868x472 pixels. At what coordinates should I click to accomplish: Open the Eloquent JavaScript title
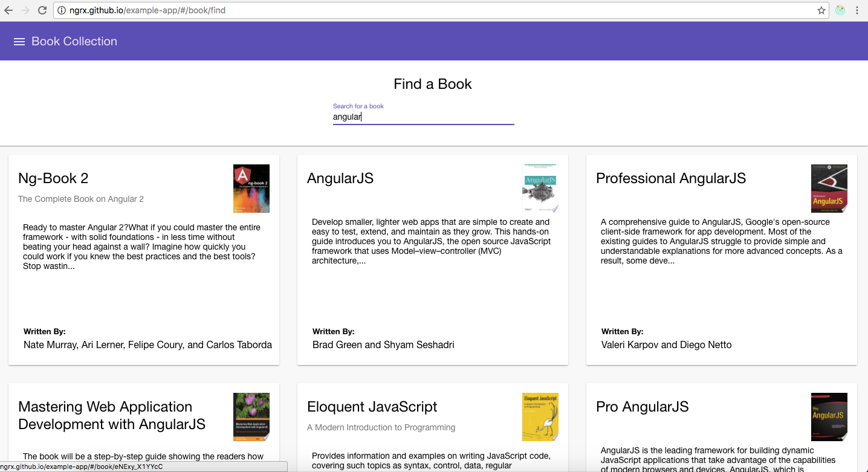(x=372, y=407)
